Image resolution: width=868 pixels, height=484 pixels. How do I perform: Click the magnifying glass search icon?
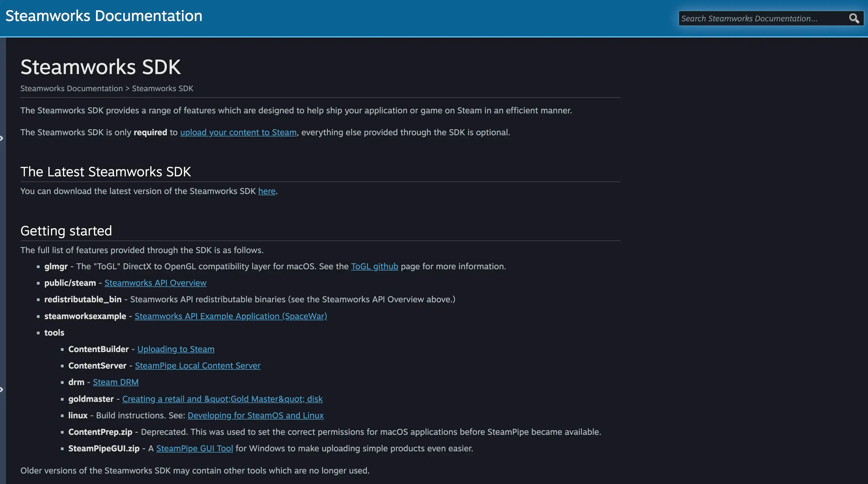pos(855,19)
